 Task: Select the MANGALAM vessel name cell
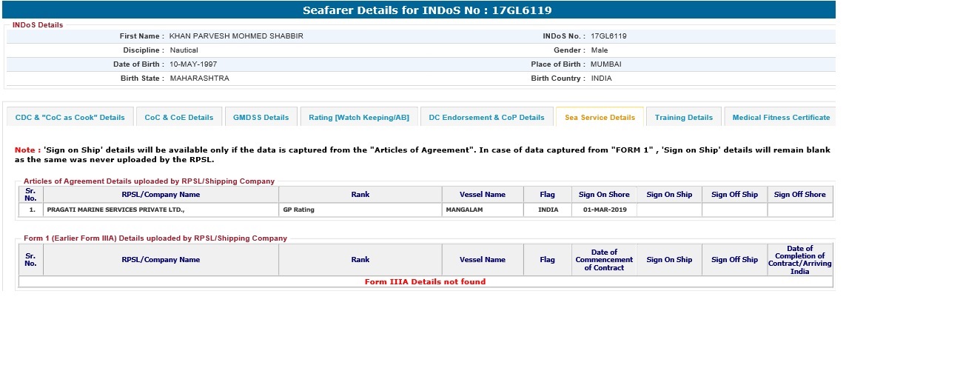pyautogui.click(x=463, y=210)
